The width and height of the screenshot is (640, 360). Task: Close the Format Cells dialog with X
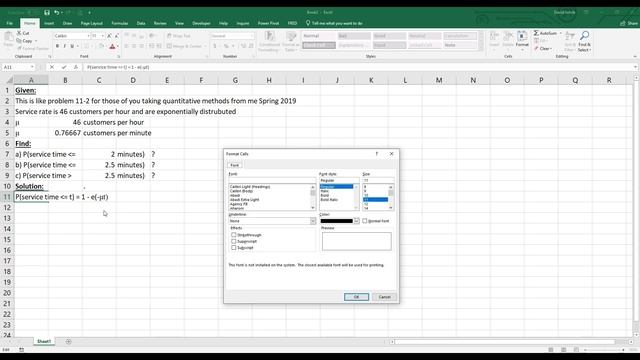pos(391,154)
